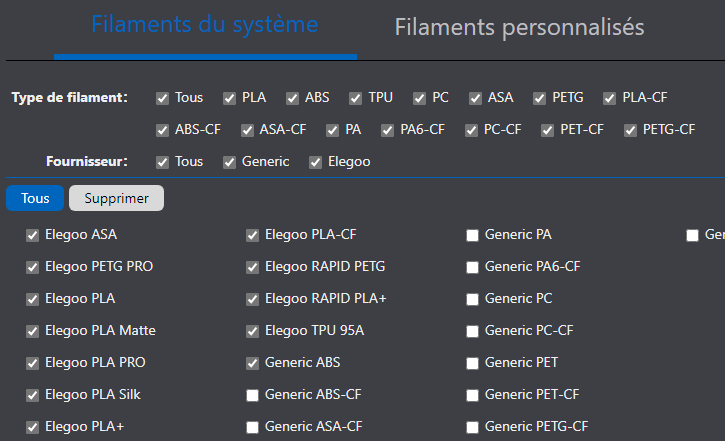
Task: Uncheck the Elegoo TPU 95A filament
Action: pos(253,331)
